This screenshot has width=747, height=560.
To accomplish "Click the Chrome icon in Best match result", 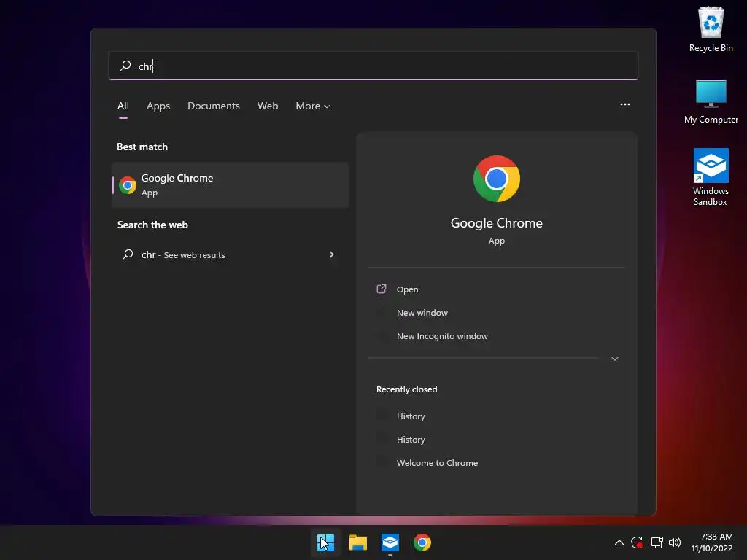I will [x=128, y=185].
